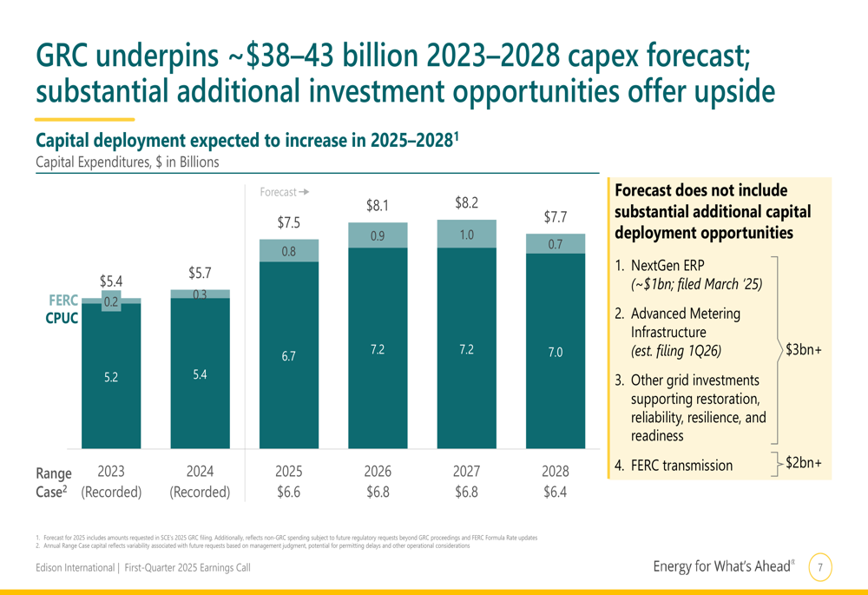
Task: Click the page number 7 circle
Action: [x=820, y=566]
